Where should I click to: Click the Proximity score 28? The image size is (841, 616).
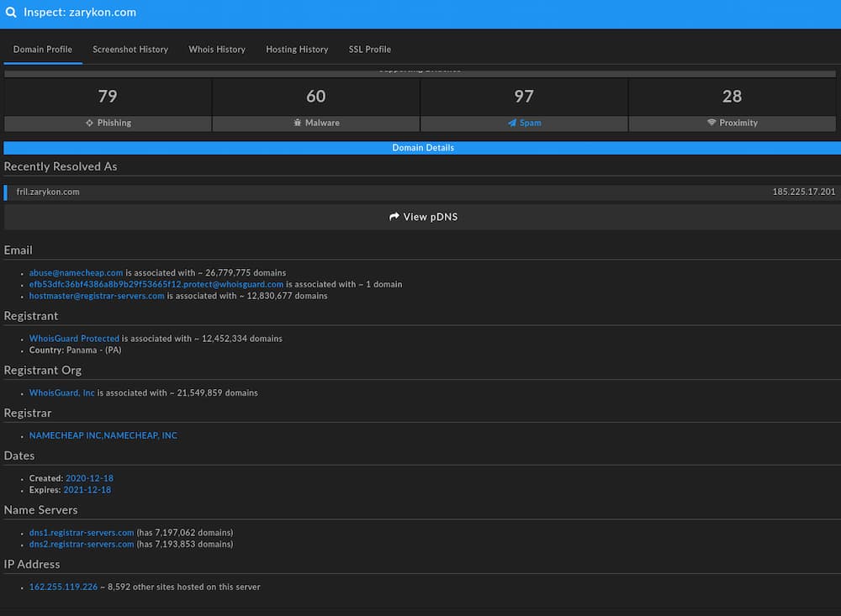click(733, 97)
